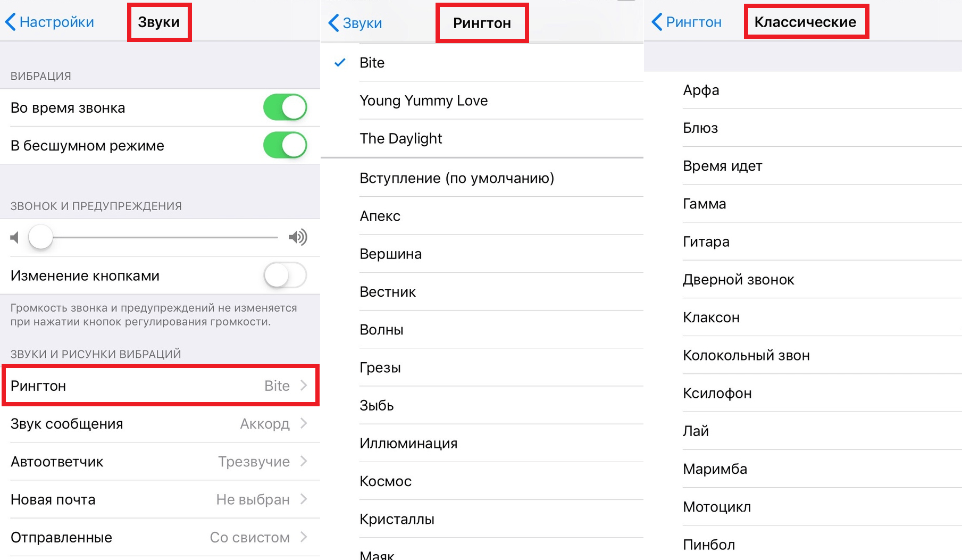Disable vibration В бесшумном режиме switch
Screen dimensions: 962x560
[285, 145]
